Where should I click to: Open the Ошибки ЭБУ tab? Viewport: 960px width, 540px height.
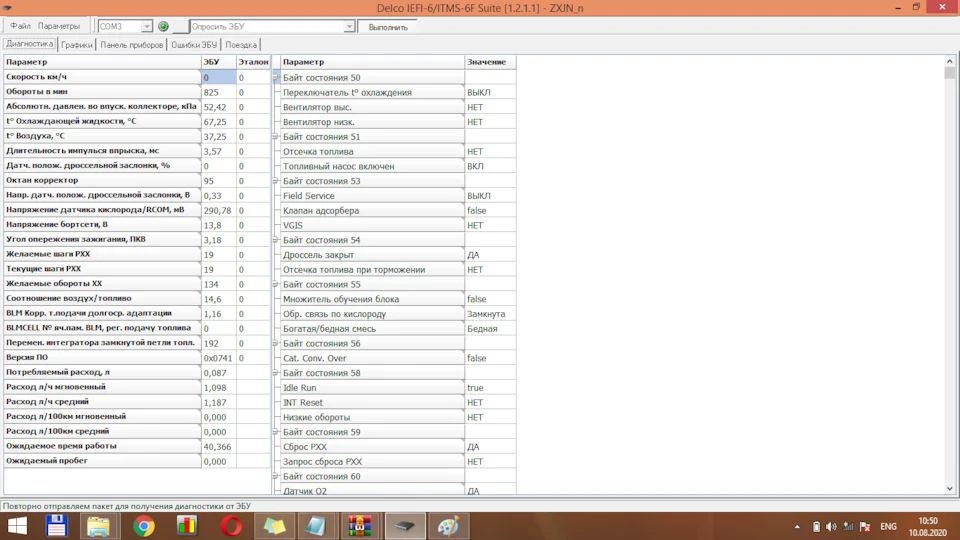click(194, 45)
